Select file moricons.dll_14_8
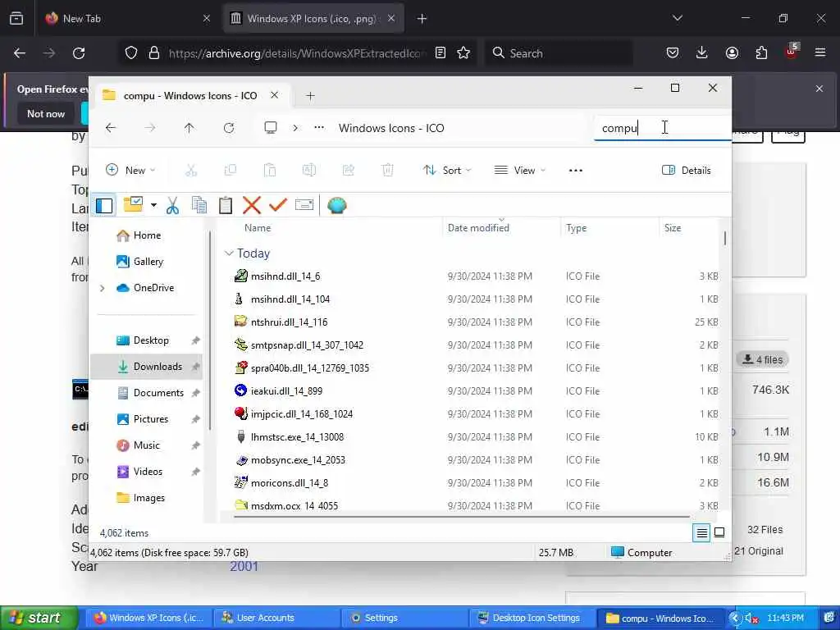 tap(290, 482)
